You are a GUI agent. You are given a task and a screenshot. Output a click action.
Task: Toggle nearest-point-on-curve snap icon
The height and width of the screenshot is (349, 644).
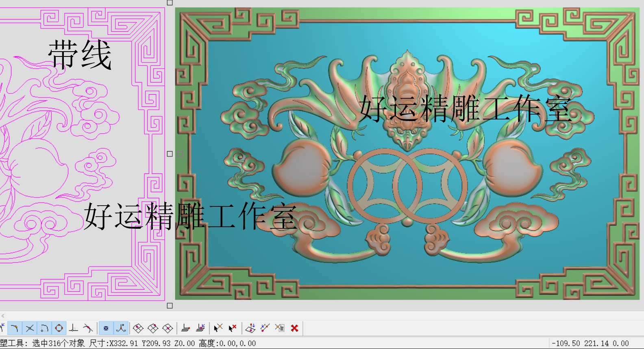[x=88, y=328]
